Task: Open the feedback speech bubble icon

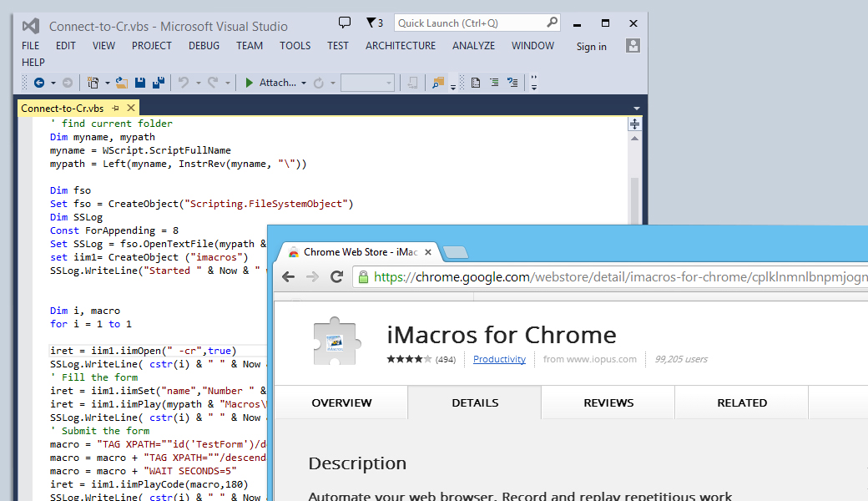Action: pyautogui.click(x=345, y=23)
